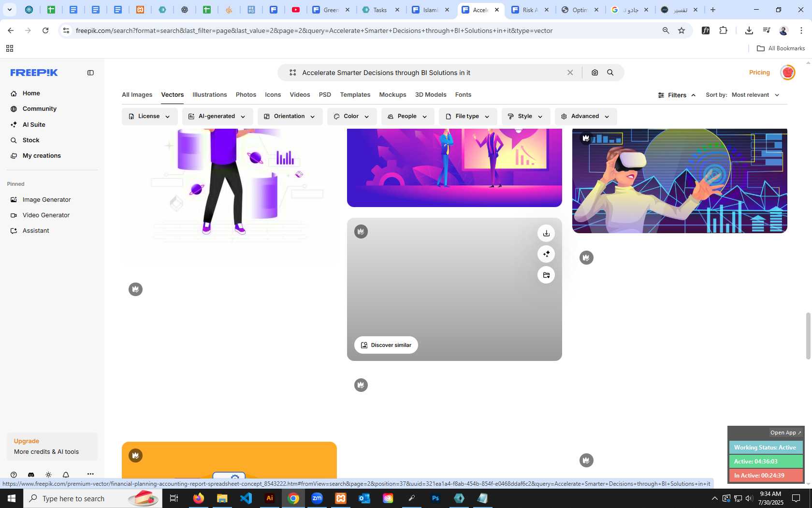Switch to Templates tab
Viewport: 812px width, 508px height.
355,95
